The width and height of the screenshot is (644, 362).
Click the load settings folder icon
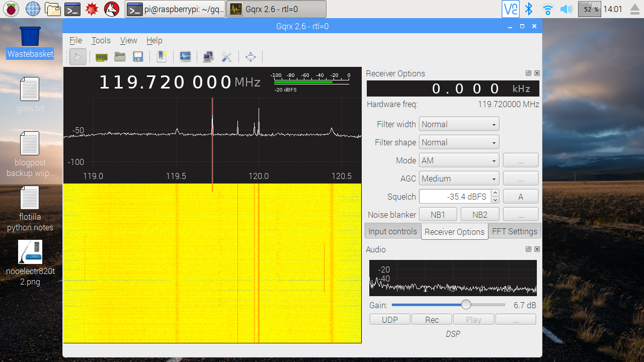120,57
